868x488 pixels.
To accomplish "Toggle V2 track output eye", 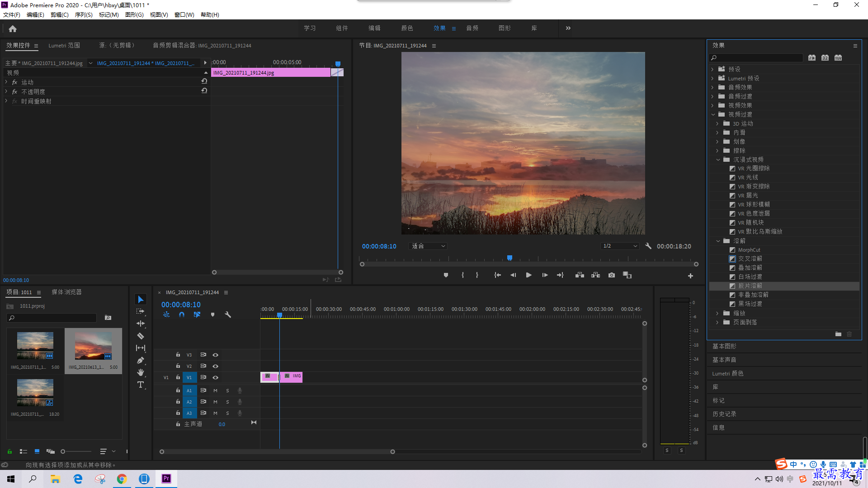I will tap(216, 366).
